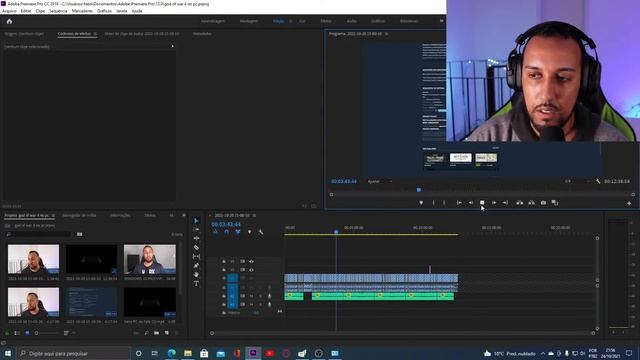Viewport: 640px width, 360px height.
Task: Open Program monitor settings wrench
Action: coord(598,181)
